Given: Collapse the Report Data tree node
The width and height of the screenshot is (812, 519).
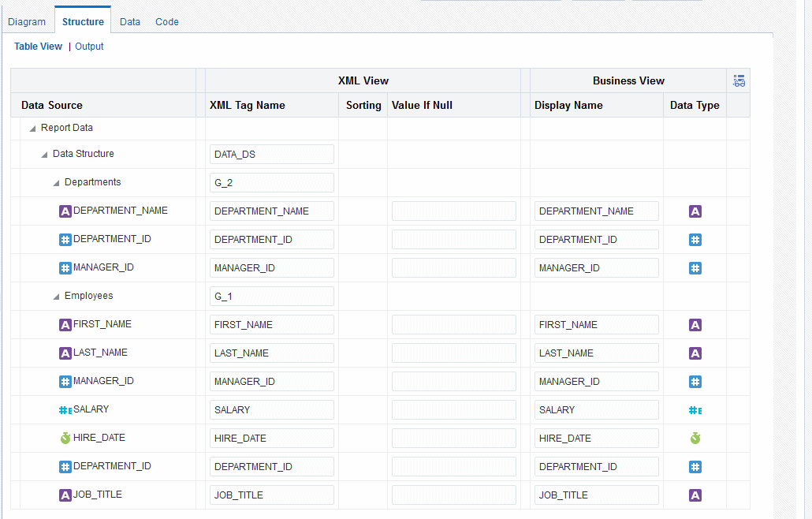Looking at the screenshot, I should tap(31, 127).
